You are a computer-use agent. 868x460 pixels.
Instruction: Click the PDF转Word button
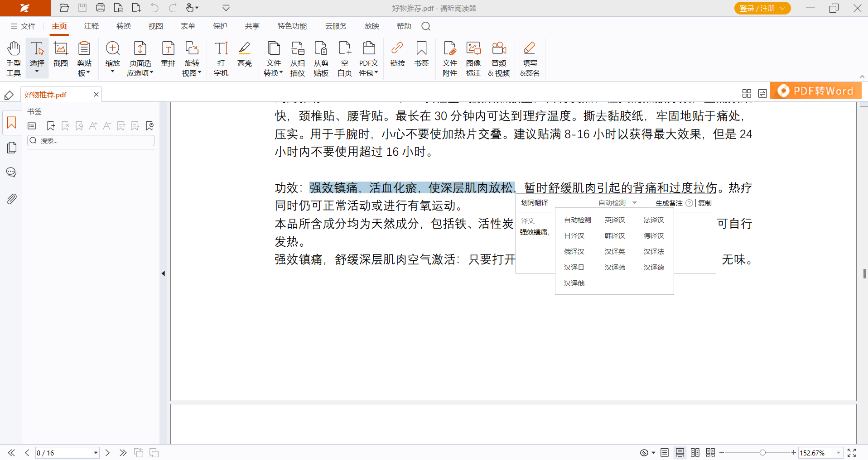816,91
